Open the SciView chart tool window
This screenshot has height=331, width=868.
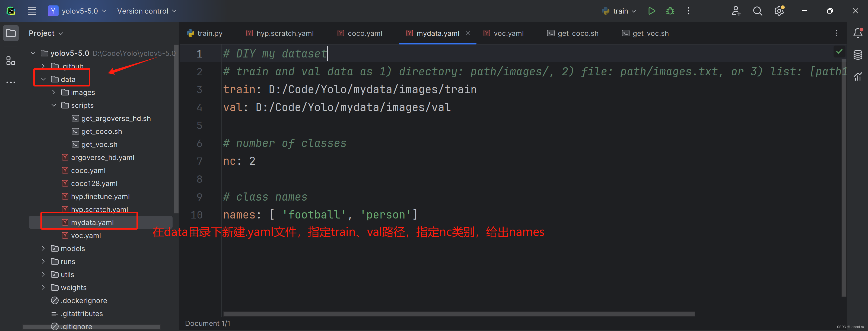pos(858,76)
